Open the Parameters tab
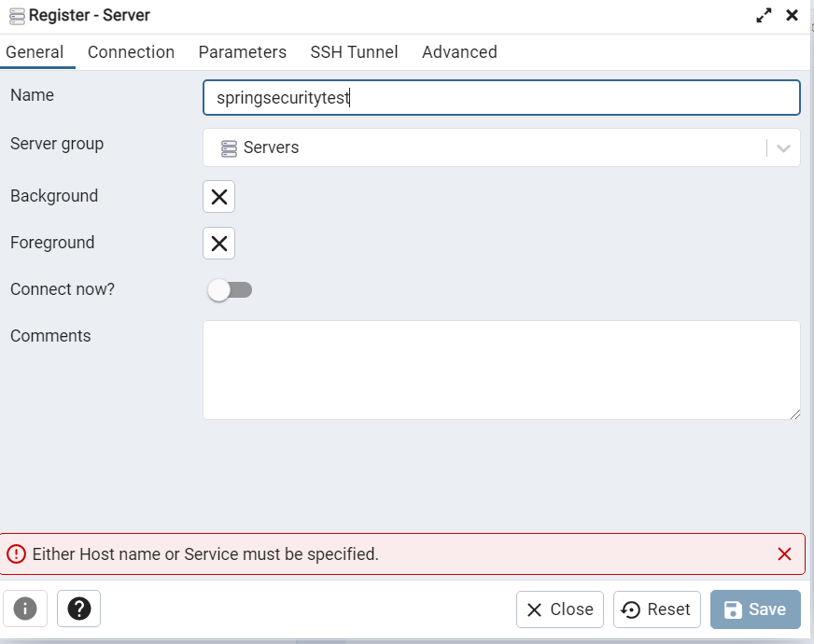 coord(242,52)
